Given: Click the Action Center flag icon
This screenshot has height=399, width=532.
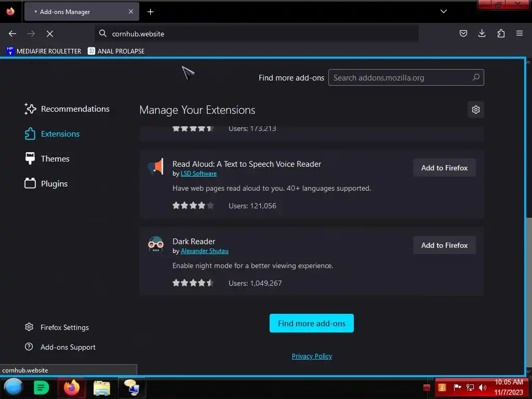Looking at the screenshot, I should click(457, 388).
